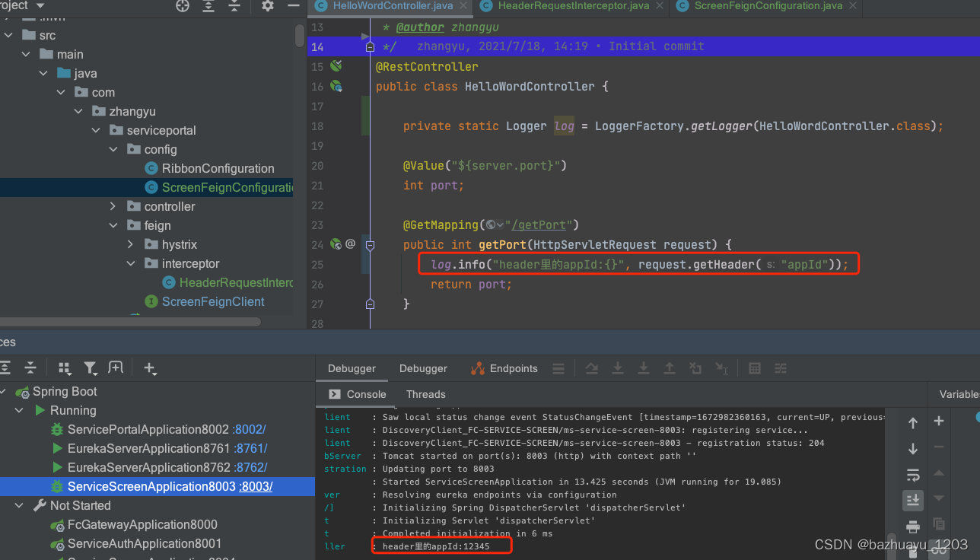Switch to ScreenFeignConfiguration.java editor tab
Viewport: 980px width, 560px height.
[x=768, y=6]
